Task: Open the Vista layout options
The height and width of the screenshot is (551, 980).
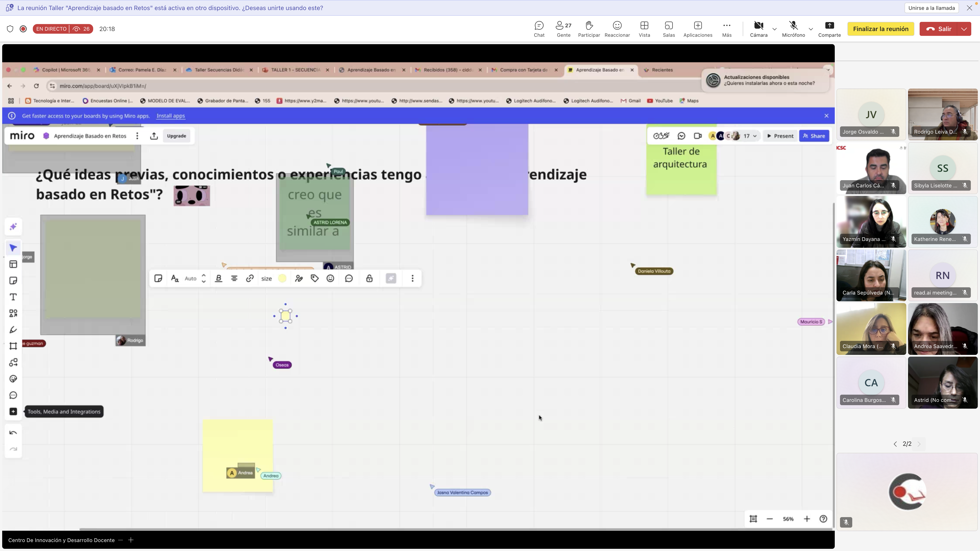Action: [644, 29]
